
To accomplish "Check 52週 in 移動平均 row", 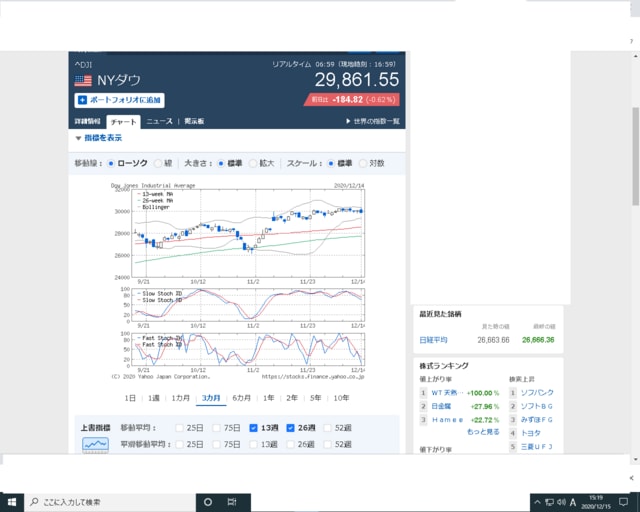I will coord(327,428).
